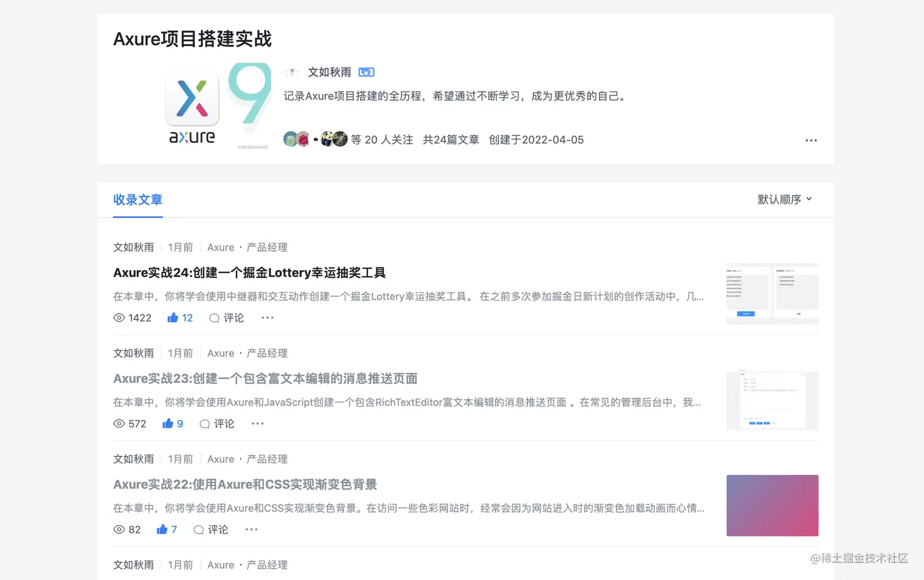
Task: Open the gradient Axure实战22 article thumbnail
Action: [772, 505]
